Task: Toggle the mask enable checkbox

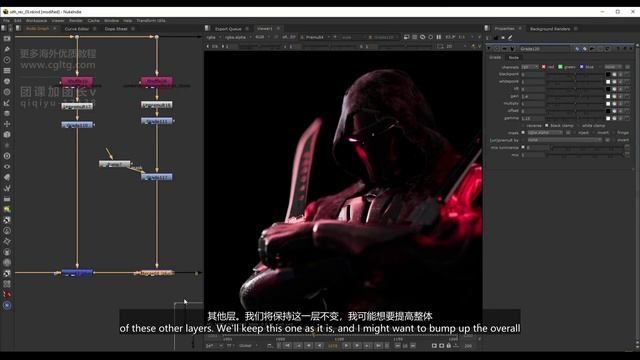Action: [523, 133]
